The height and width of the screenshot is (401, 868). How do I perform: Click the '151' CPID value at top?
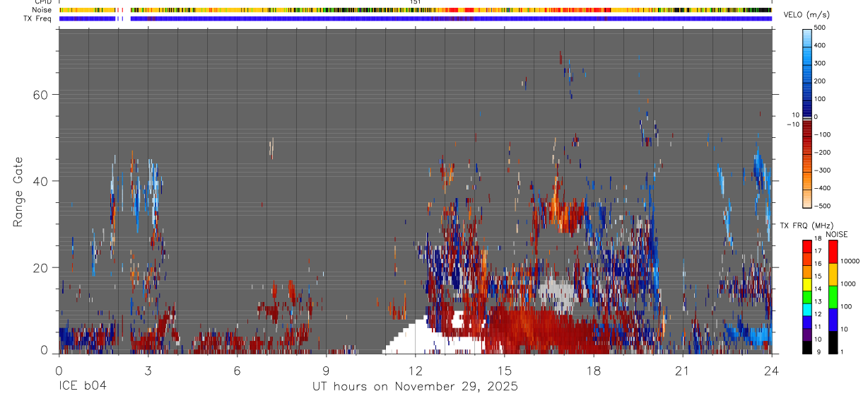416,3
